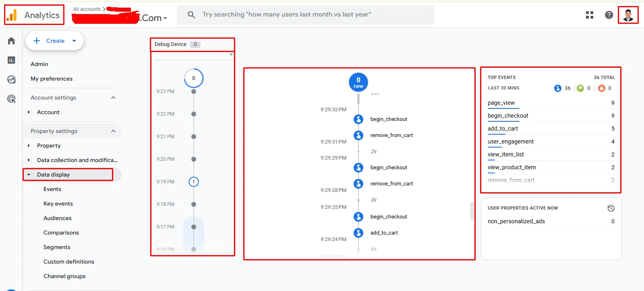Click the 0 new events bubble
The height and width of the screenshot is (291, 644).
[x=358, y=82]
